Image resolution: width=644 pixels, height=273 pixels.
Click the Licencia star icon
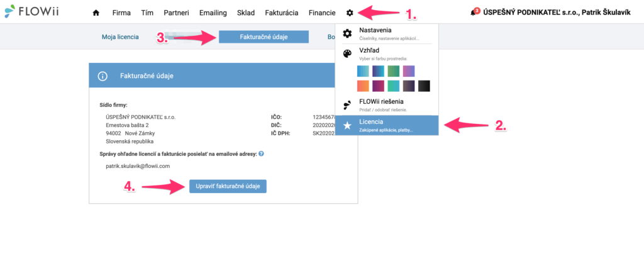coord(347,126)
